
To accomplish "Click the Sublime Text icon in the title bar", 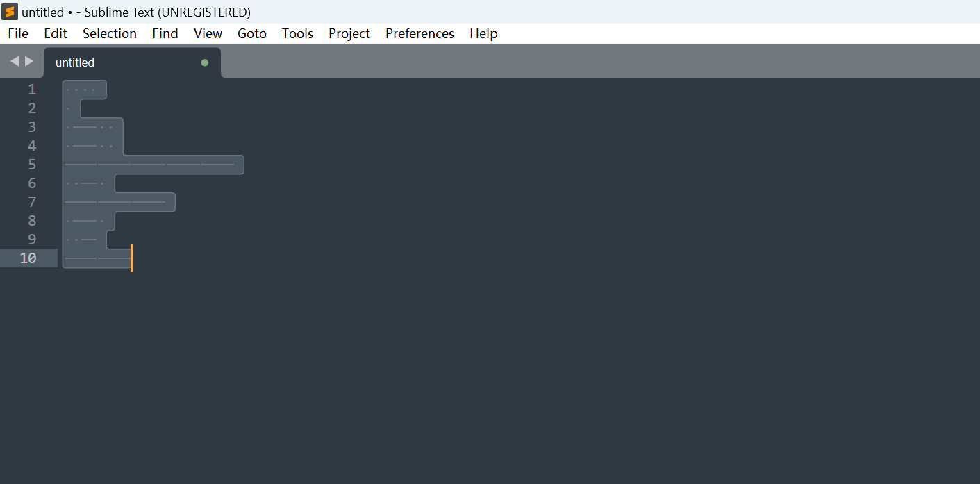I will (x=10, y=12).
